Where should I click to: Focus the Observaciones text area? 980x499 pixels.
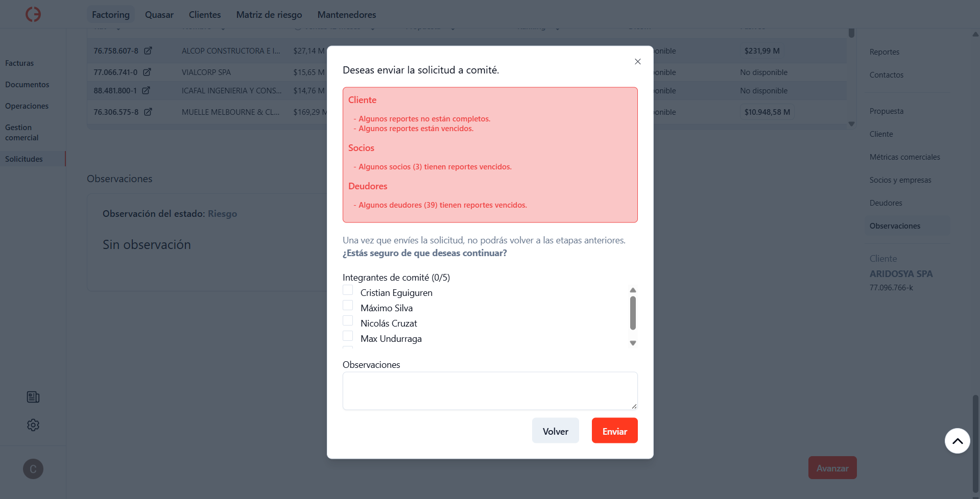tap(490, 391)
